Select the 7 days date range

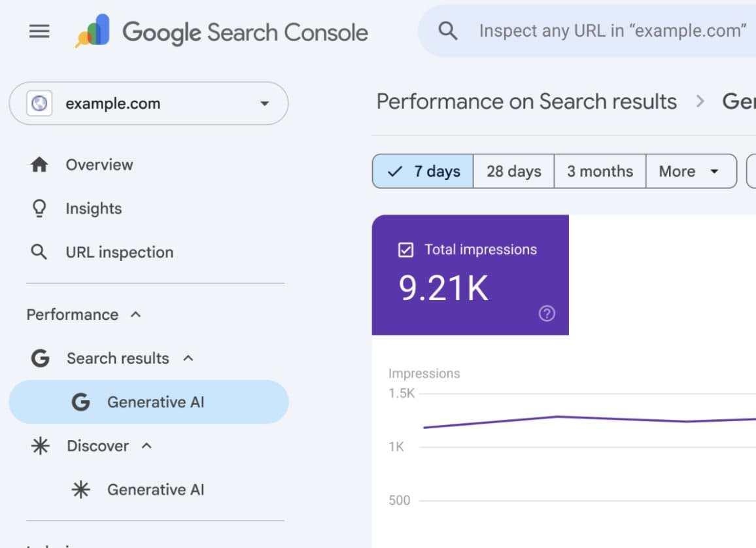coord(423,171)
